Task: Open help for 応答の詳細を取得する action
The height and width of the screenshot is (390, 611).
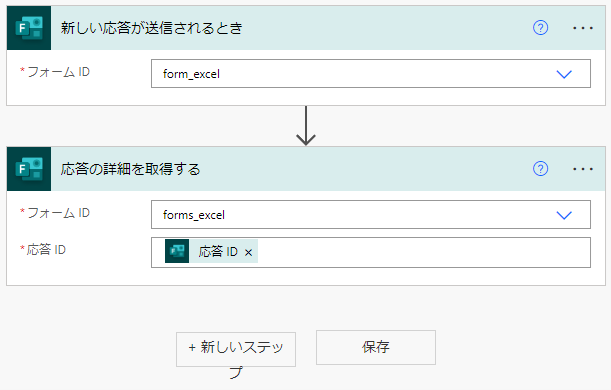Action: [540, 169]
